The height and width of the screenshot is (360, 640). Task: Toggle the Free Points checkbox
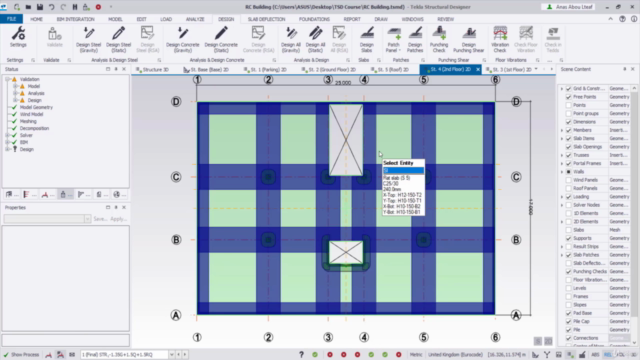click(x=568, y=97)
